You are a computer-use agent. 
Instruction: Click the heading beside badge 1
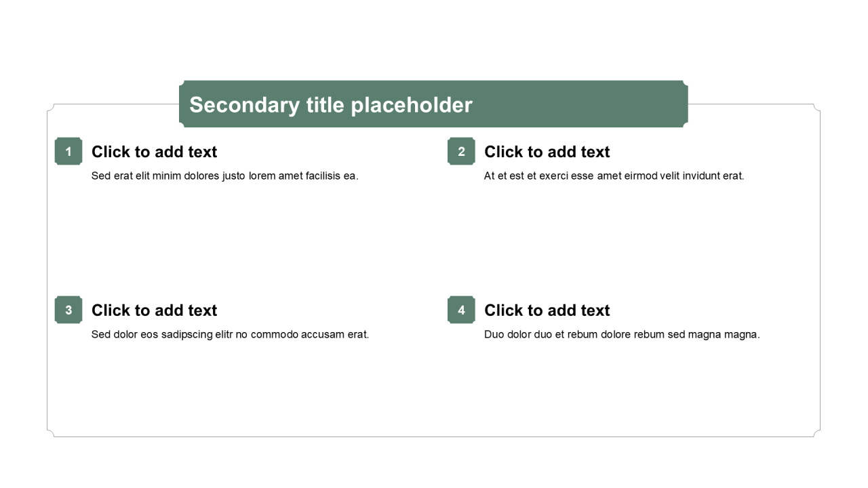tap(154, 152)
